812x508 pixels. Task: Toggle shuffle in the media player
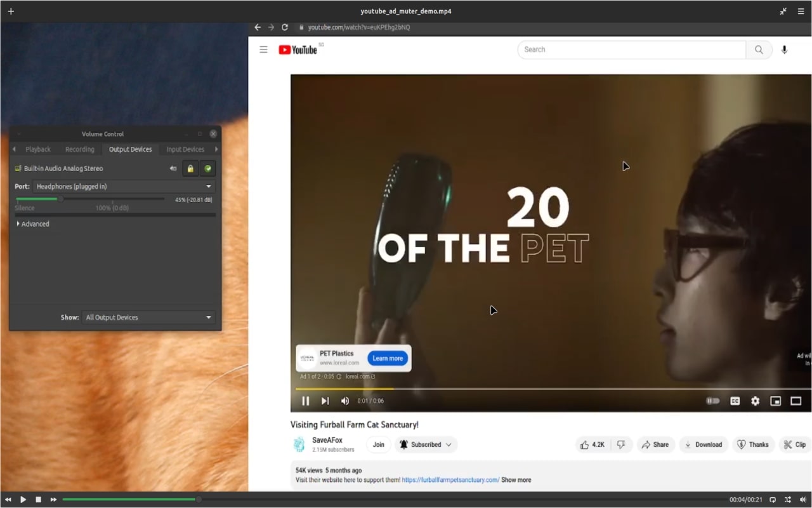(x=788, y=500)
